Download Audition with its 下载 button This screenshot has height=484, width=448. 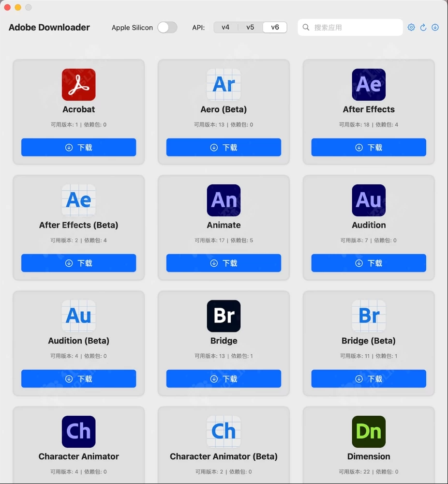click(369, 263)
